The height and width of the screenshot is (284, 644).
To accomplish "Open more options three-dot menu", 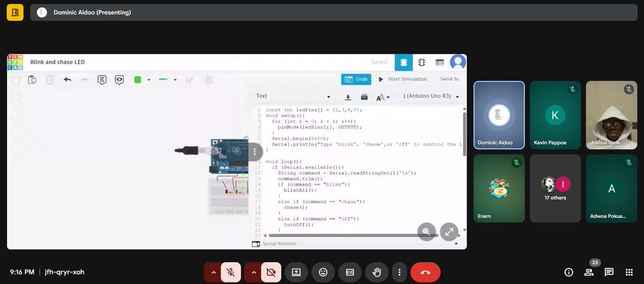I will coord(399,272).
